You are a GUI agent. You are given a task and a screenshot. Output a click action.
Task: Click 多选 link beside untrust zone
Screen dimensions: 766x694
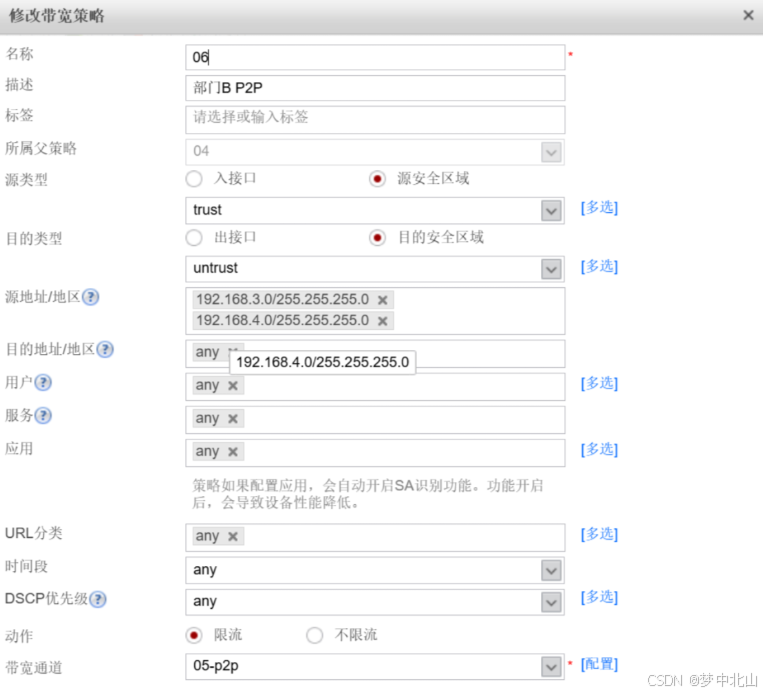599,266
